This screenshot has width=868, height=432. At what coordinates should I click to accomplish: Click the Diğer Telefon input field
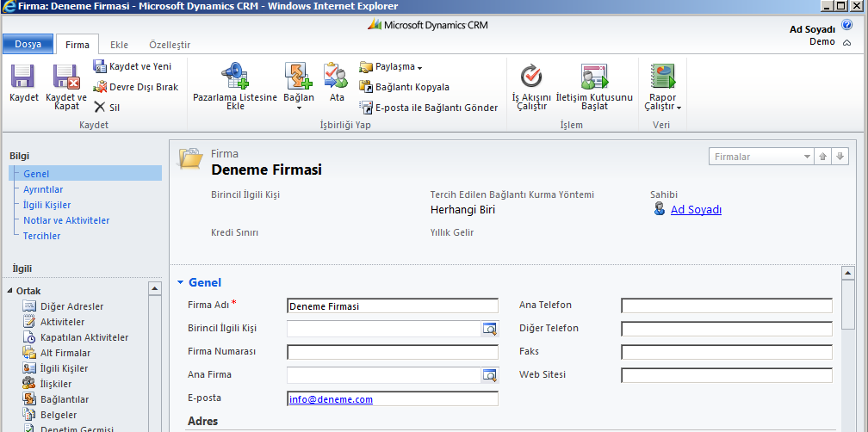click(x=726, y=329)
